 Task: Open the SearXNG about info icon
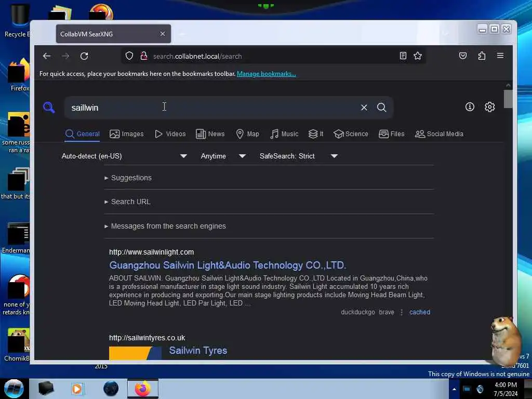[x=470, y=107]
